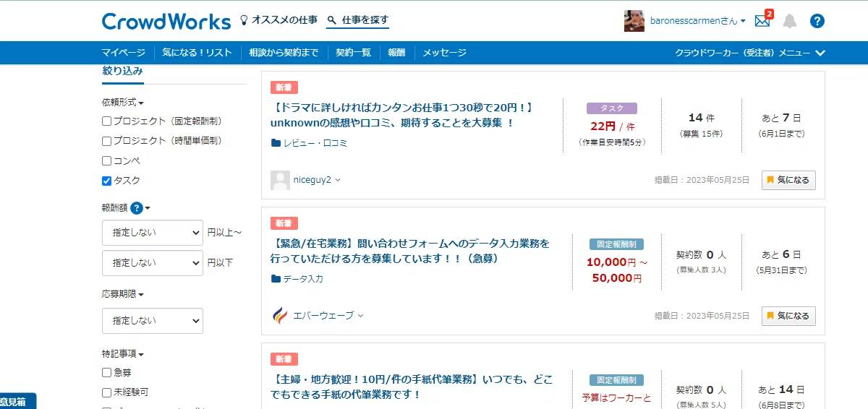Go to the メッセージ menu item
Screen dimensions: 868x409
[x=445, y=53]
